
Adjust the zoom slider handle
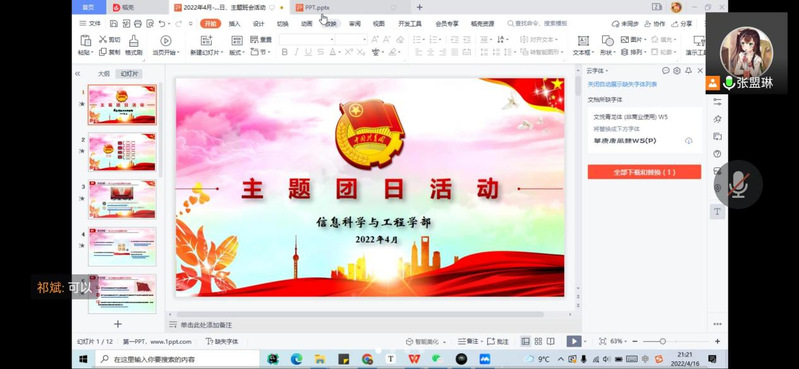pos(662,341)
